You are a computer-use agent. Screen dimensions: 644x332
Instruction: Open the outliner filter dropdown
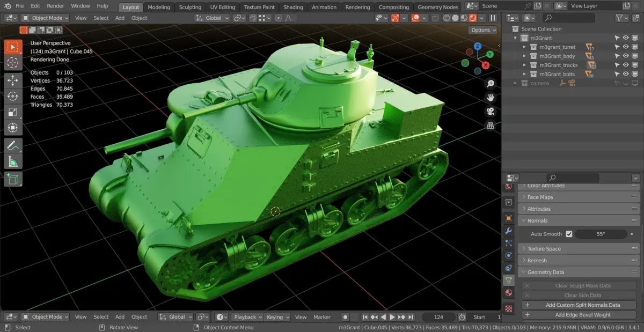(x=623, y=18)
